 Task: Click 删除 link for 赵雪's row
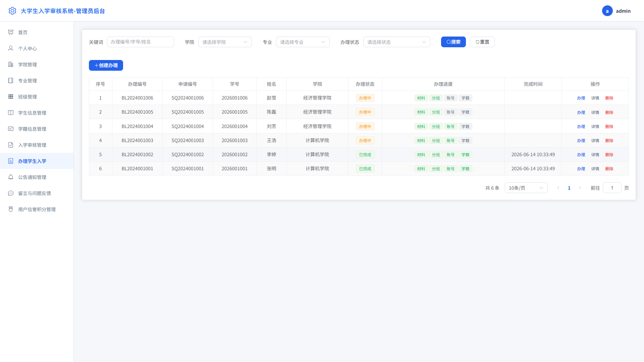(609, 98)
